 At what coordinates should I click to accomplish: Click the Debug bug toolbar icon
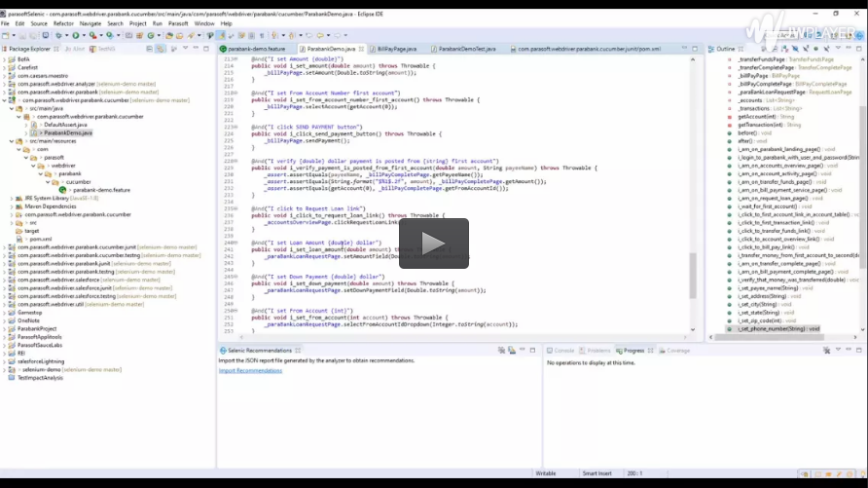tap(58, 35)
